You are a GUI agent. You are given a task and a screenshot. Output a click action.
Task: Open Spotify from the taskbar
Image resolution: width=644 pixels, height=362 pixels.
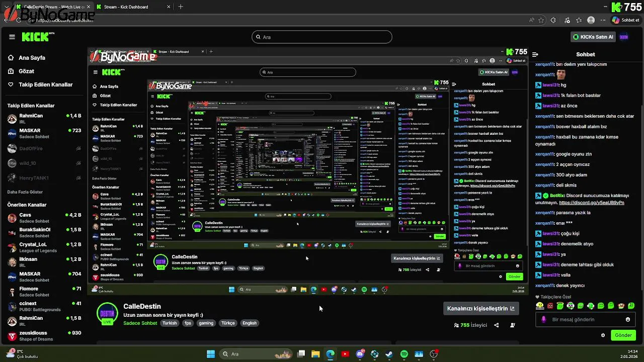point(404,354)
